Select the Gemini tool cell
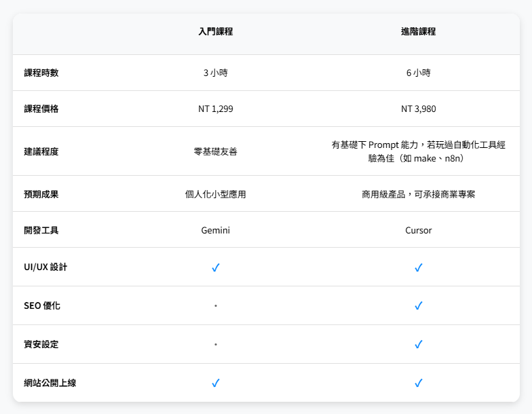532x414 pixels. 216,230
